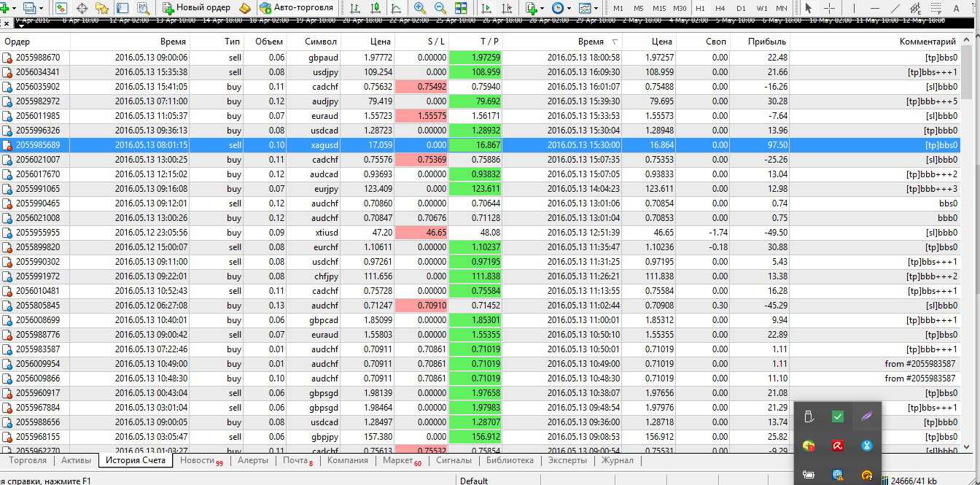Switch chart to candlesticks view
Screen dimensions: 980x485
[x=376, y=8]
